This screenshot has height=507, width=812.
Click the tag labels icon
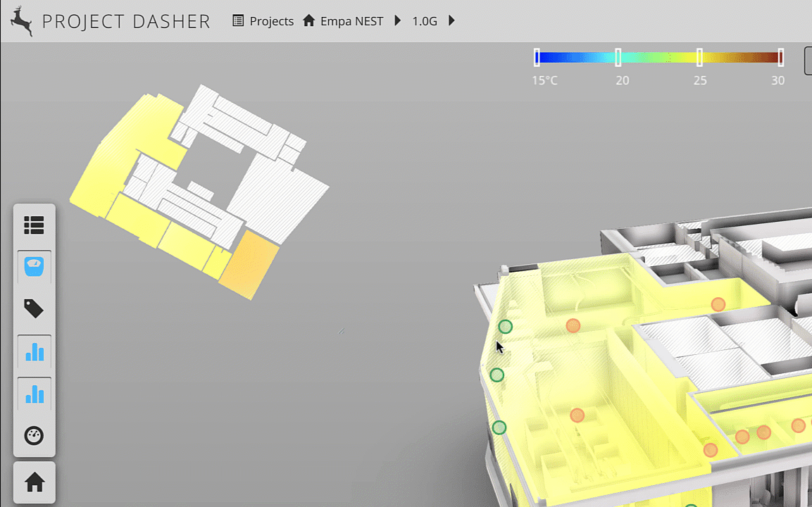pos(34,308)
